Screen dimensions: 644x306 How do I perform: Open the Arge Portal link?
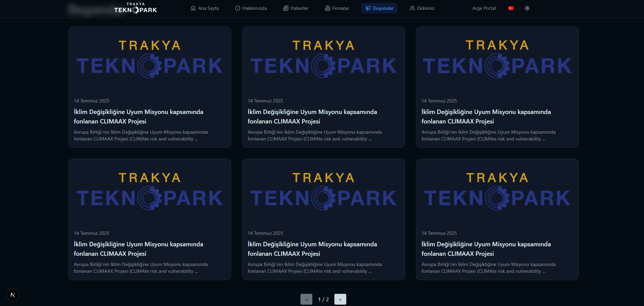pos(484,8)
